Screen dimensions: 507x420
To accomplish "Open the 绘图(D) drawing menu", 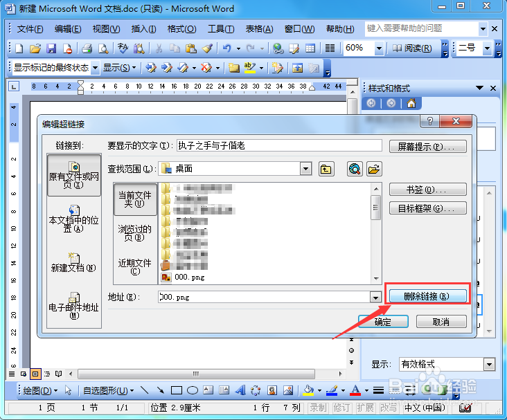I will coord(40,391).
